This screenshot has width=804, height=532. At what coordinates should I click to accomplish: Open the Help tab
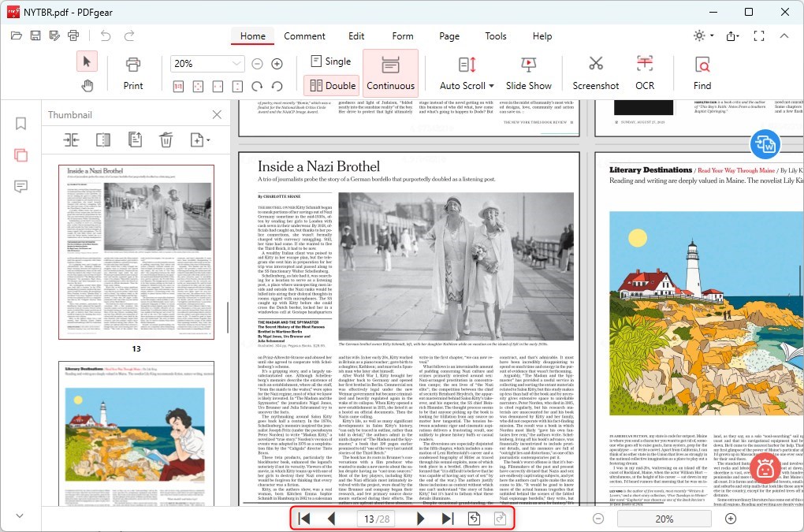pyautogui.click(x=542, y=36)
